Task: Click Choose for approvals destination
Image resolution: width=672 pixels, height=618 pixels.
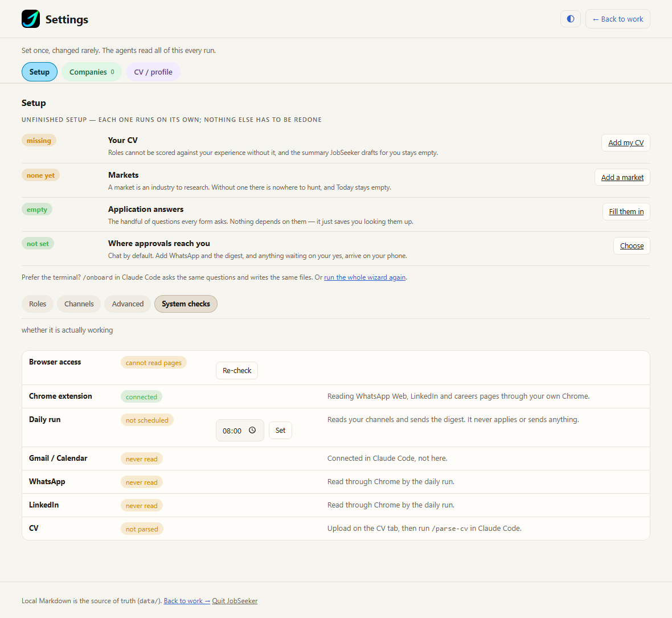Action: (632, 246)
